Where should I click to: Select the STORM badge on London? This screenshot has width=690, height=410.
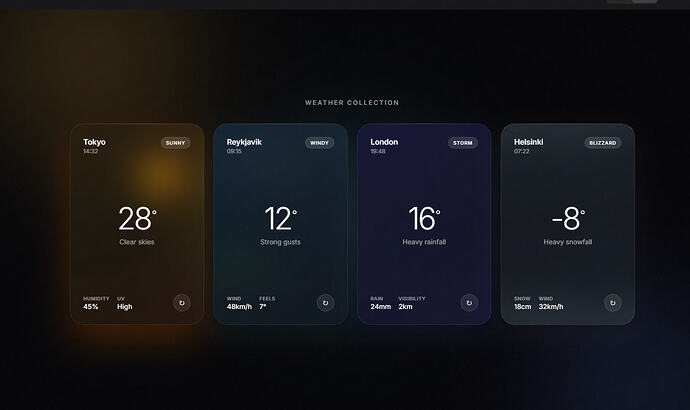click(463, 143)
